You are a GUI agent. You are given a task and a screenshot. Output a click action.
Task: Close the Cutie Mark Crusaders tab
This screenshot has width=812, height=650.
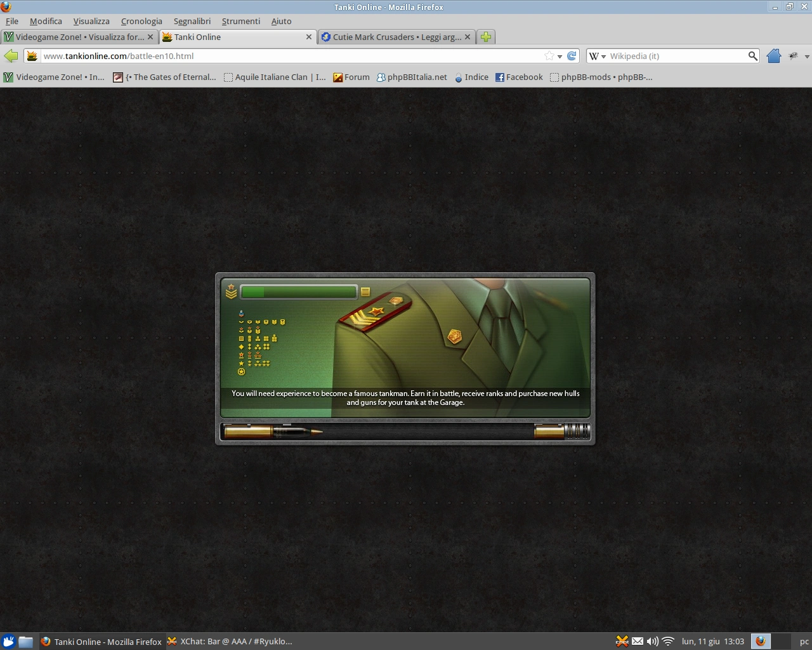click(x=468, y=37)
